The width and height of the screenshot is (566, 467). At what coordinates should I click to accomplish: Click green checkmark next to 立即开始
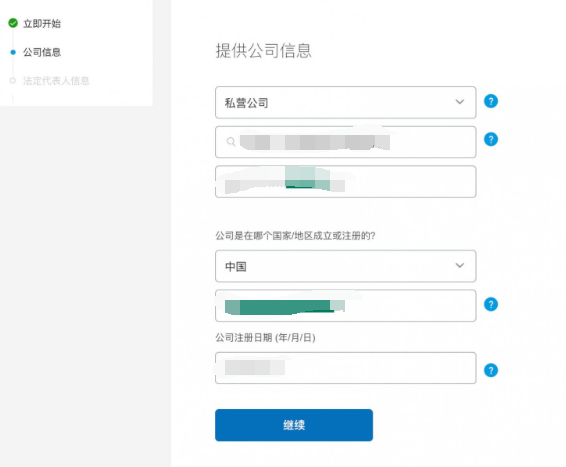click(x=13, y=23)
